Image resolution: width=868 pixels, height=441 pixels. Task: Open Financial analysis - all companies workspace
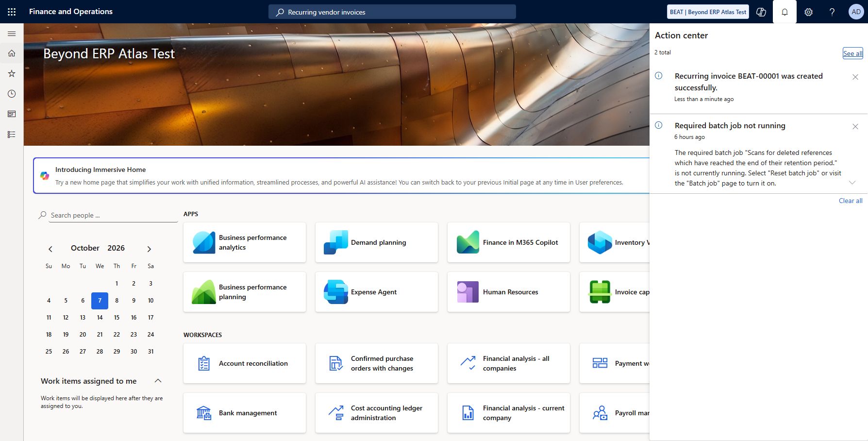pyautogui.click(x=509, y=363)
